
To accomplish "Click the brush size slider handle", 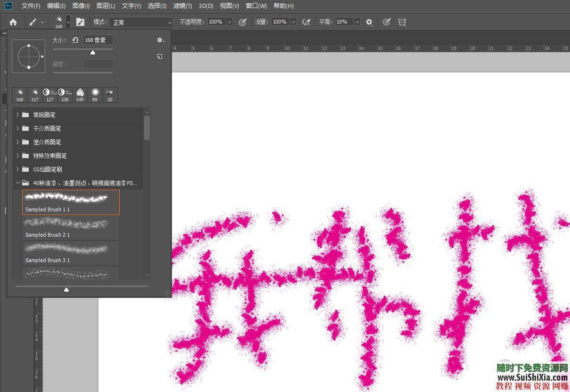I will pyautogui.click(x=93, y=53).
